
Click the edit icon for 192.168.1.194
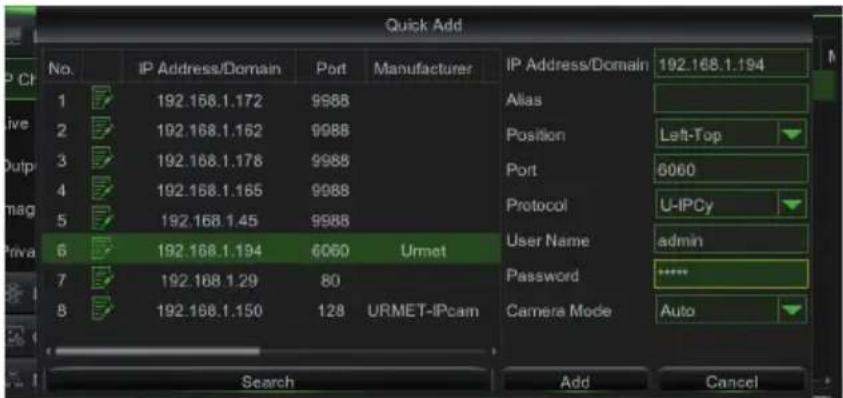click(101, 251)
